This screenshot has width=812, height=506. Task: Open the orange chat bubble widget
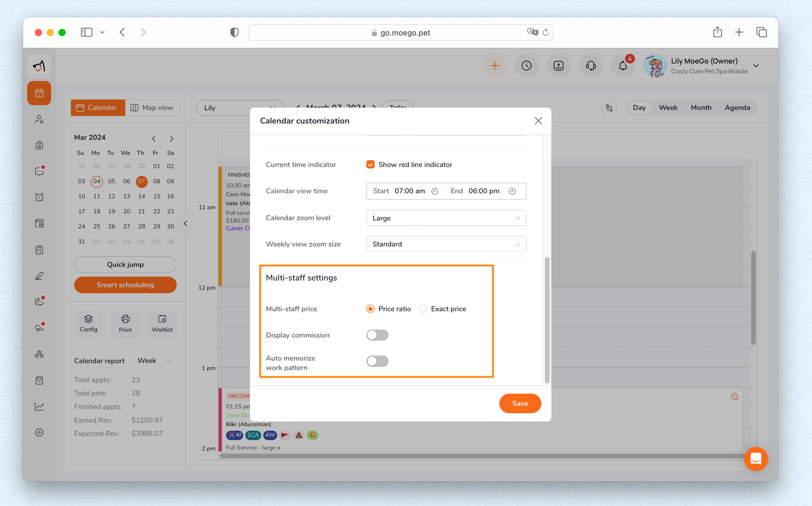point(756,459)
